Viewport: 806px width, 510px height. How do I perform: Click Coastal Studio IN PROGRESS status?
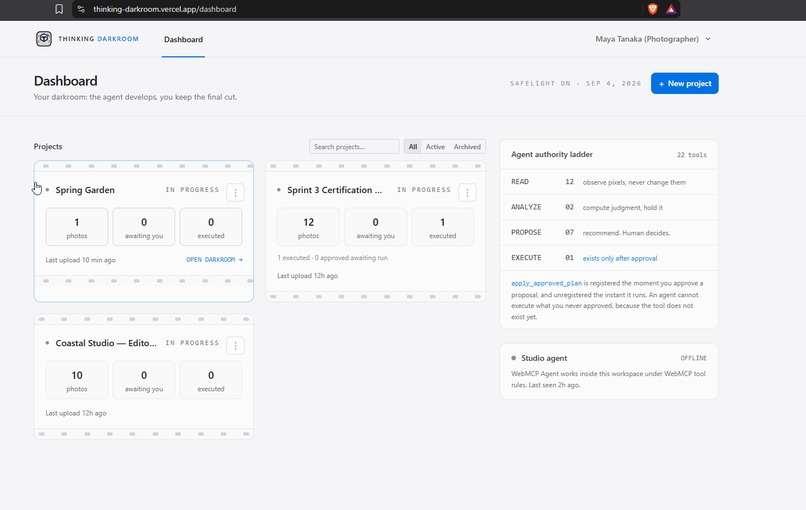(x=192, y=343)
